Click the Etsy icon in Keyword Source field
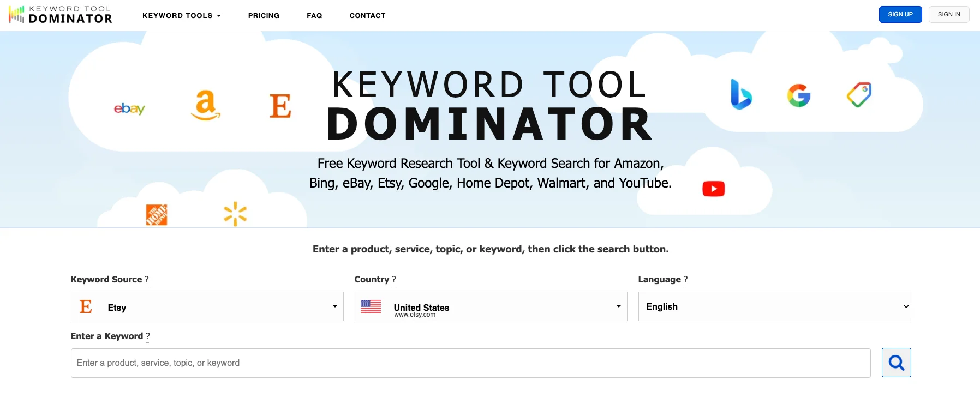 click(86, 306)
